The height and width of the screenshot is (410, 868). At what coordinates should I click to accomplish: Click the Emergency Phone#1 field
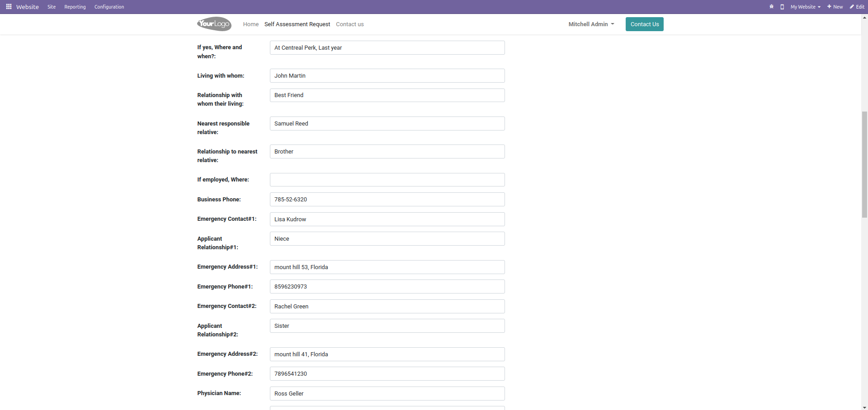pos(387,287)
